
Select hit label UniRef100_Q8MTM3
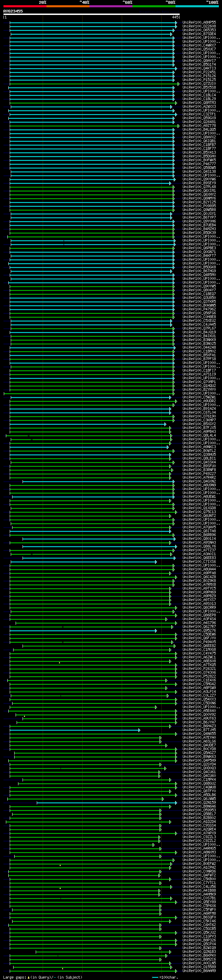point(199,103)
